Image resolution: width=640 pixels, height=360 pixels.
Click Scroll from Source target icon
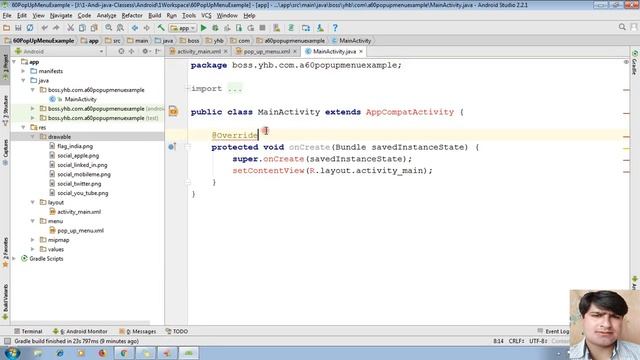click(x=121, y=51)
